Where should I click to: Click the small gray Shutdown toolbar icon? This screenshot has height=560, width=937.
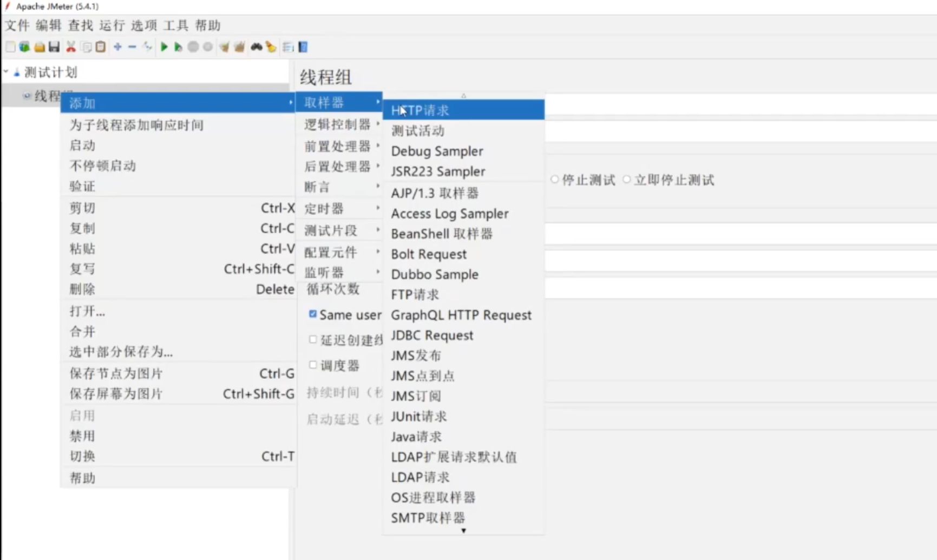click(x=208, y=47)
